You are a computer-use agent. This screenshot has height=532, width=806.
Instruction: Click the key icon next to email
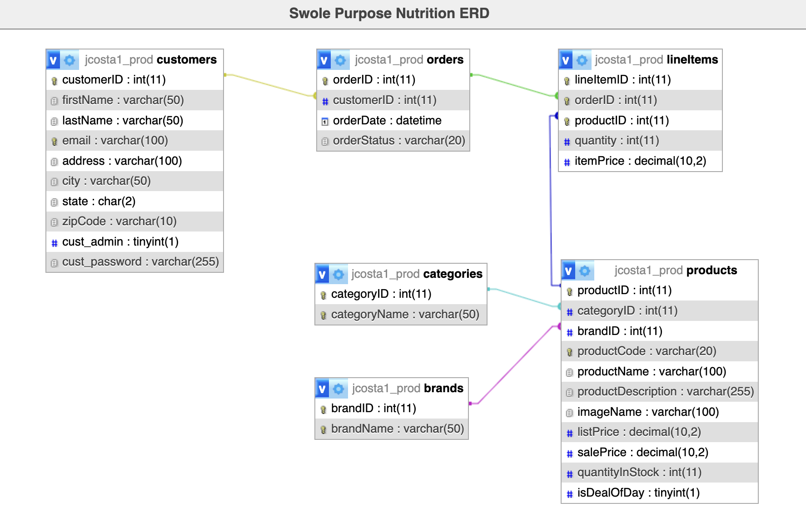coord(54,142)
